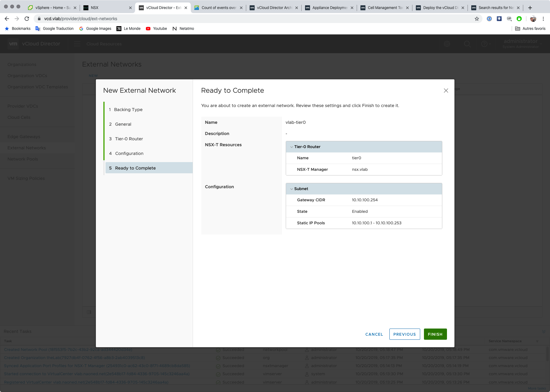Open the settings gear in header
550x392 pixels.
(x=447, y=44)
